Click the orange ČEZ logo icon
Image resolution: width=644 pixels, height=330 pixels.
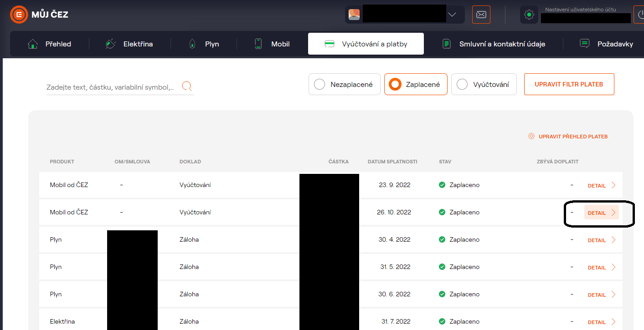point(19,15)
